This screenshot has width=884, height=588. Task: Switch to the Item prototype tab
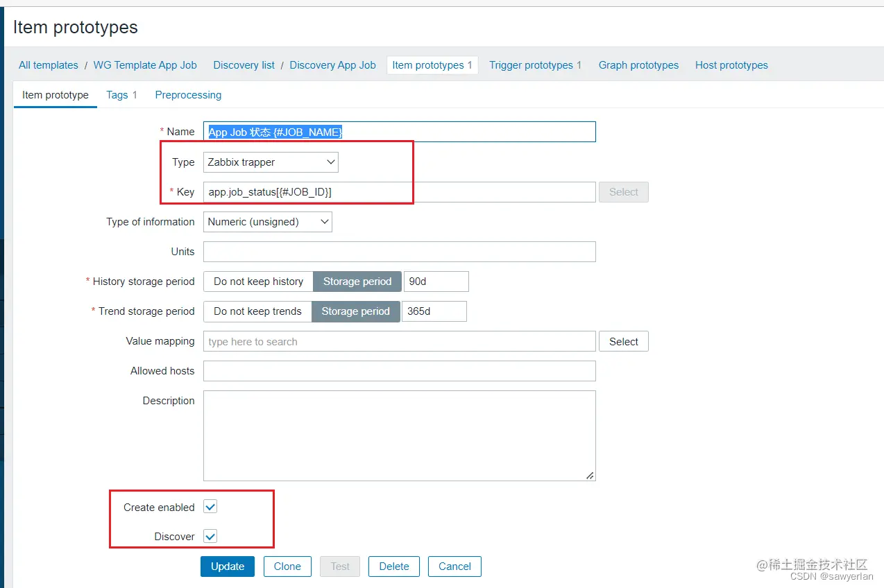point(56,95)
